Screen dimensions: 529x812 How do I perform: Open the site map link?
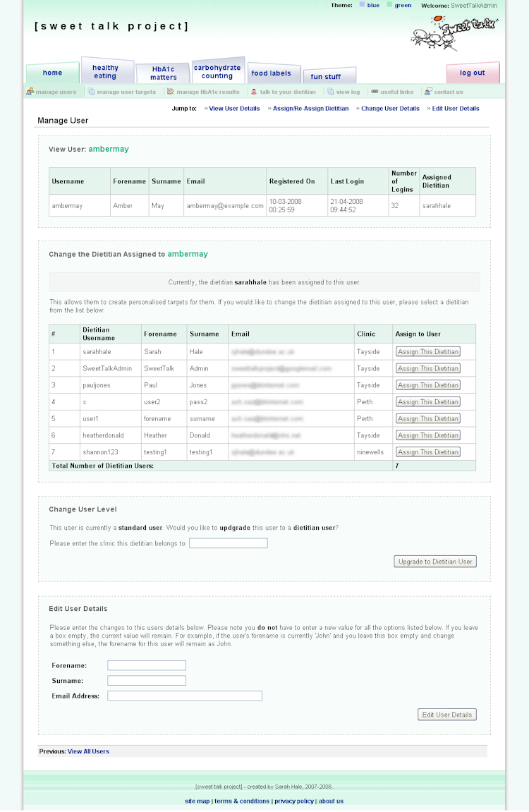(x=197, y=801)
